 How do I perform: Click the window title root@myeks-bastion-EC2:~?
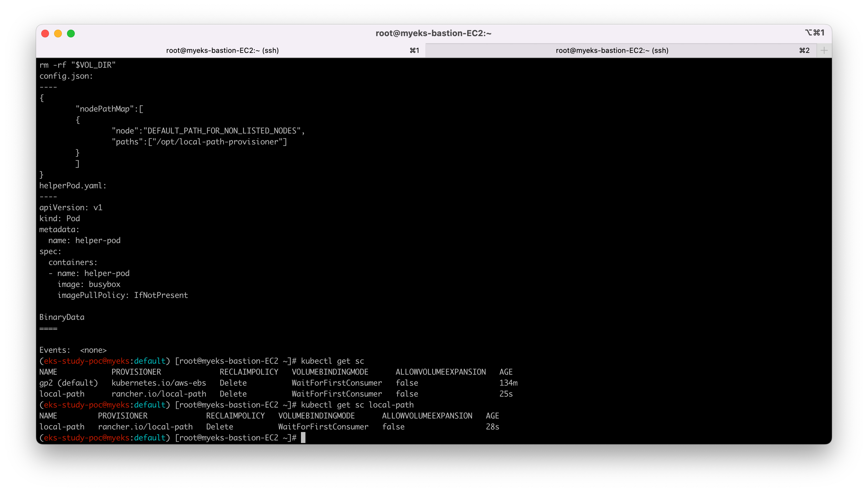tap(433, 33)
